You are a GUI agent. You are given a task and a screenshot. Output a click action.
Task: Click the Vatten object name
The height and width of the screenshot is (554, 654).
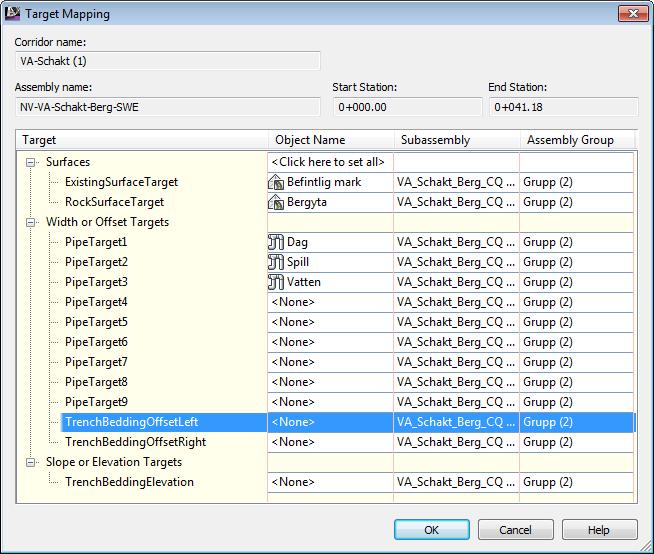click(304, 282)
